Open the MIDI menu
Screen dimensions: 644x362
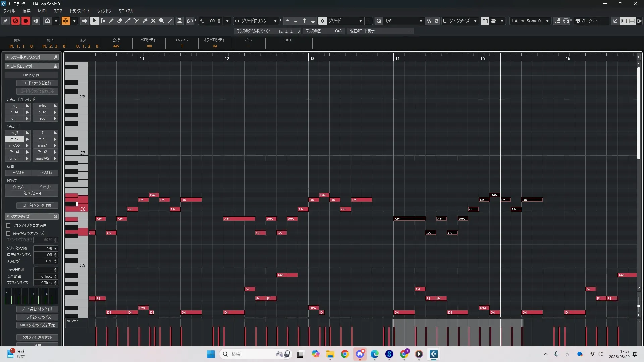42,11
